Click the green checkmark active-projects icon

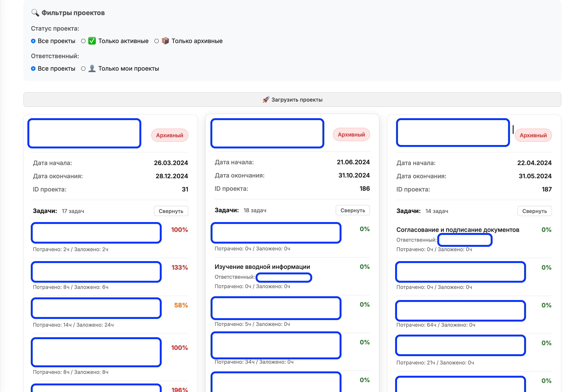click(92, 41)
